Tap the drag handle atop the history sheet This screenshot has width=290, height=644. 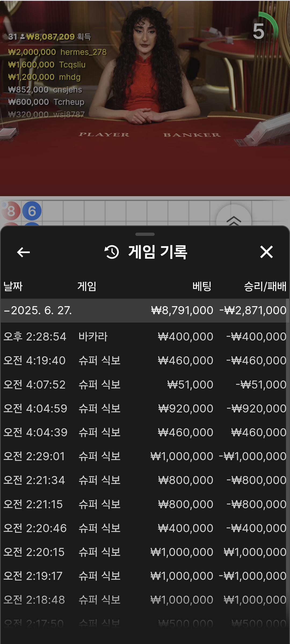[145, 234]
